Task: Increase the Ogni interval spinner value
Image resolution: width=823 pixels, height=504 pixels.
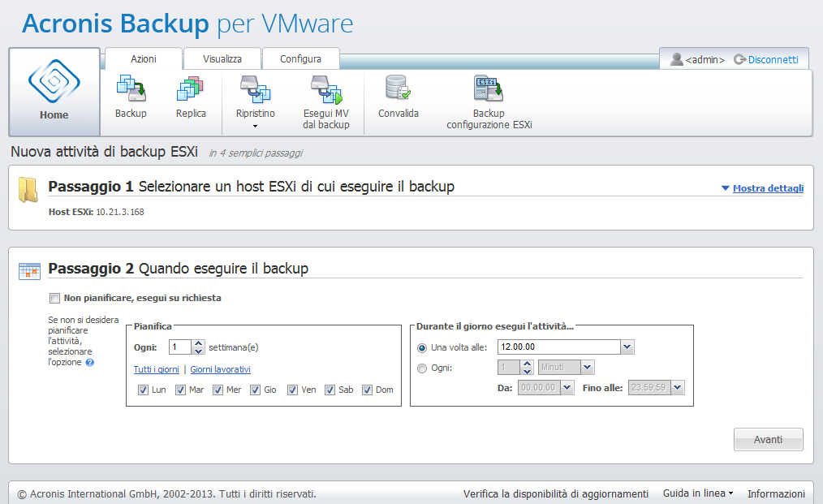Action: (528, 364)
